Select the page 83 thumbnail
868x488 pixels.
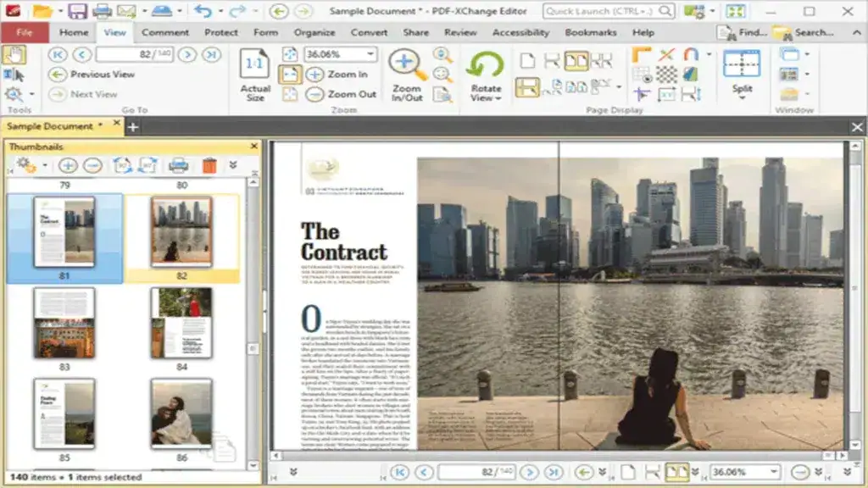64,323
